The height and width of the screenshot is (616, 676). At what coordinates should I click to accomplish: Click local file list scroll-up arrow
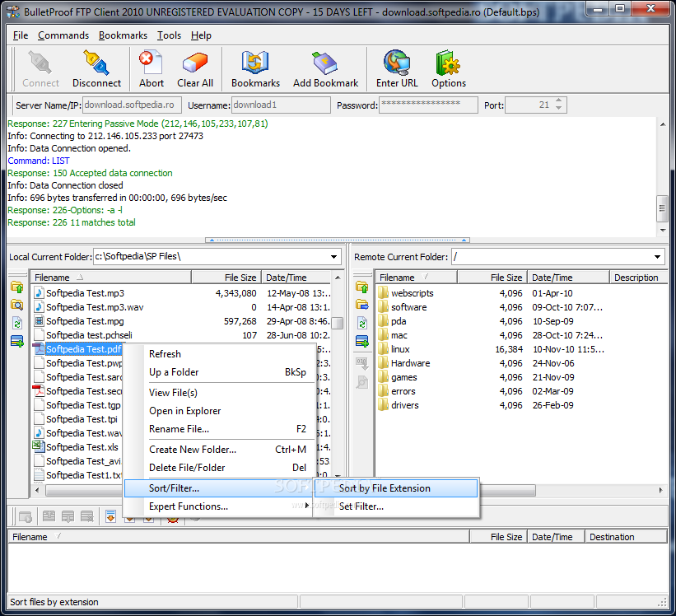point(338,278)
